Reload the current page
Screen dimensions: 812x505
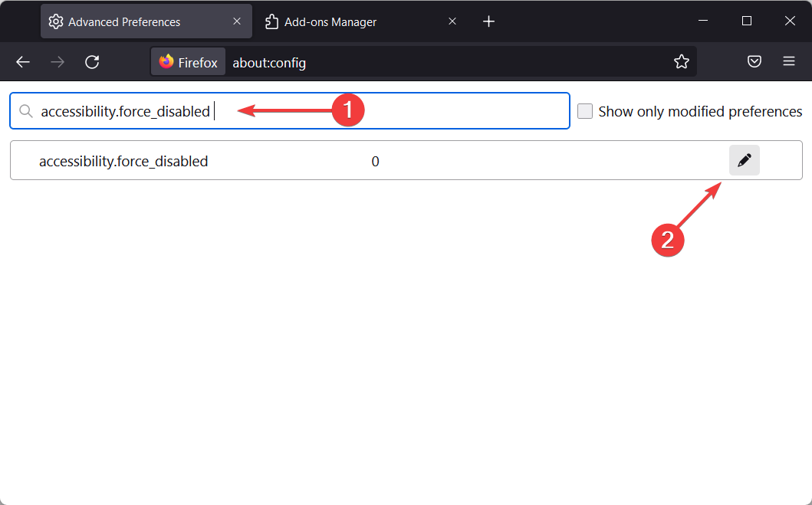point(92,62)
